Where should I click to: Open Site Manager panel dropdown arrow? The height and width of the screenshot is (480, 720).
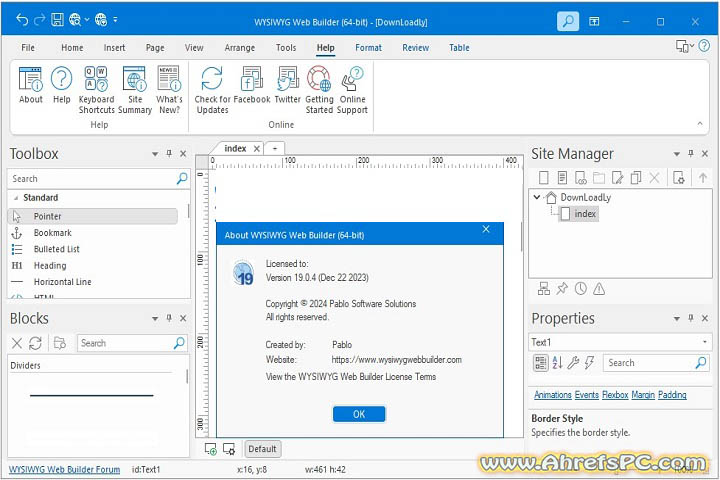tap(676, 154)
